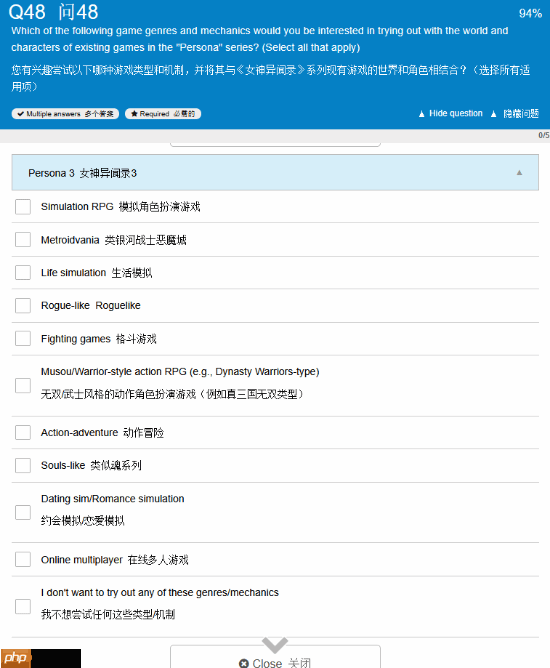Enable the Fighting games checkbox
Image resolution: width=550 pixels, height=668 pixels.
(x=23, y=339)
